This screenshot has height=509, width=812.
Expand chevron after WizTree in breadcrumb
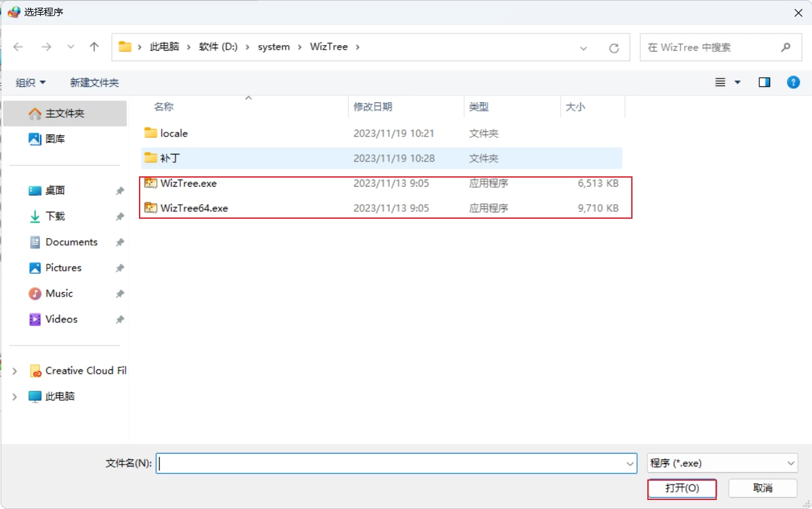click(358, 47)
